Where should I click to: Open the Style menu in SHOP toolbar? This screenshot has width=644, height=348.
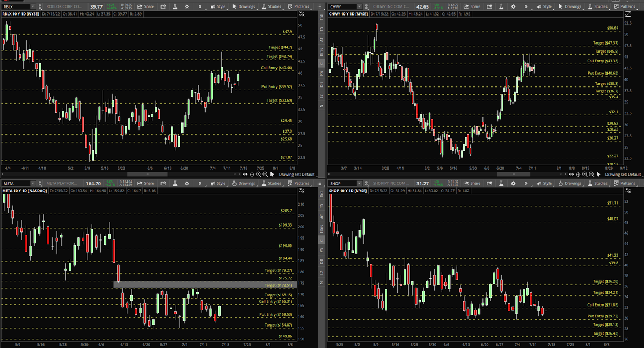(x=544, y=183)
